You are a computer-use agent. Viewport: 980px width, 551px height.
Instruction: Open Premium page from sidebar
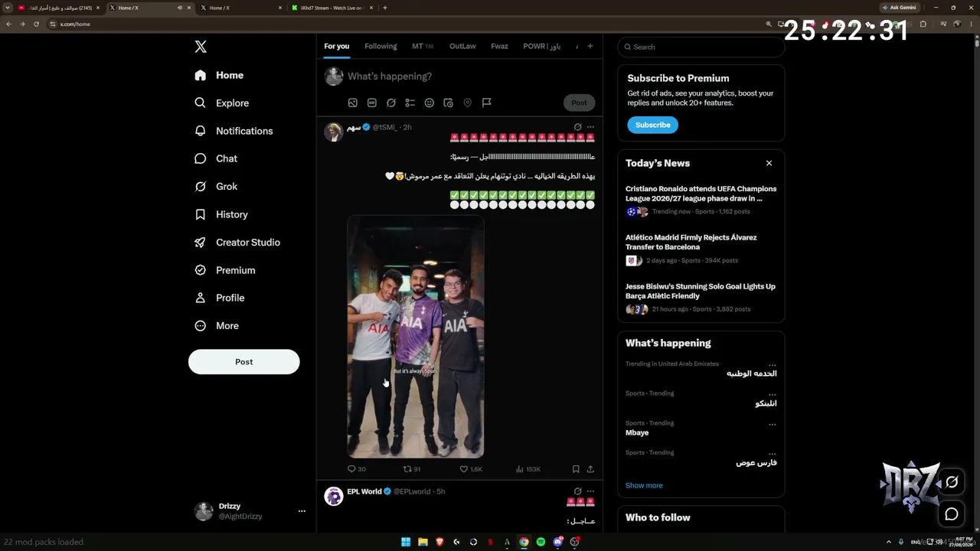click(226, 270)
